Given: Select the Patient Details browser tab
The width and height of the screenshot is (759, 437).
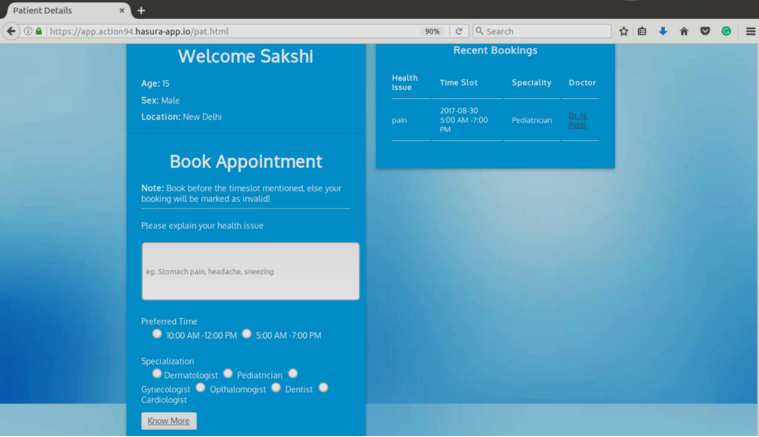Looking at the screenshot, I should [x=67, y=10].
